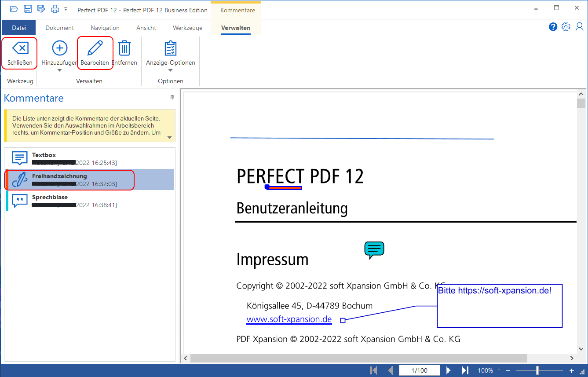The width and height of the screenshot is (588, 377).
Task: Open the zoom percentage dropdown
Action: (x=499, y=371)
